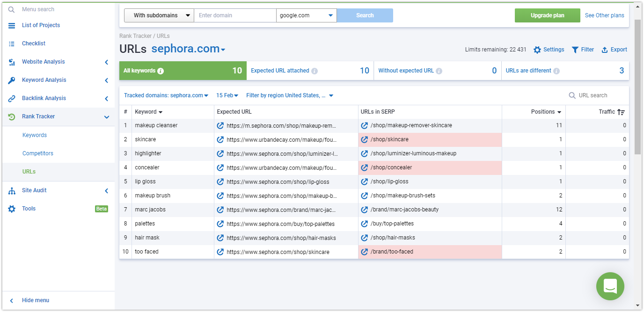
Task: Click the Hide menu button
Action: (36, 300)
